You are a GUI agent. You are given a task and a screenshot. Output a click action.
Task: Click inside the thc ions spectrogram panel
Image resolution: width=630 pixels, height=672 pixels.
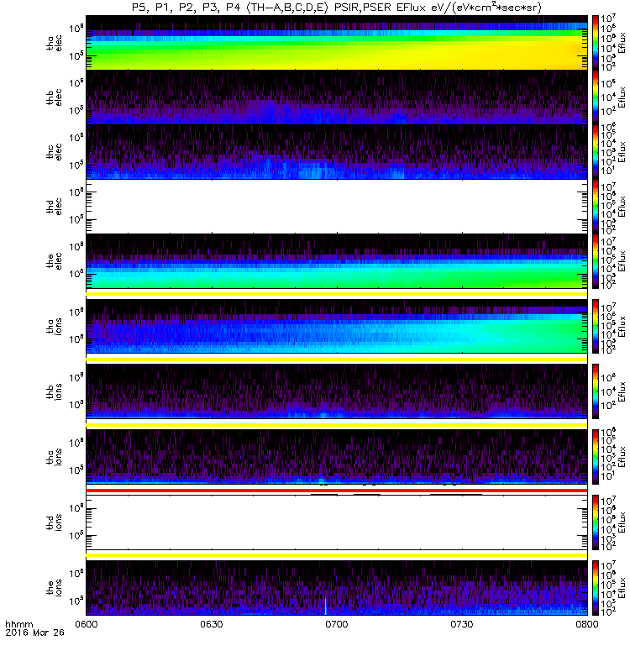337,457
